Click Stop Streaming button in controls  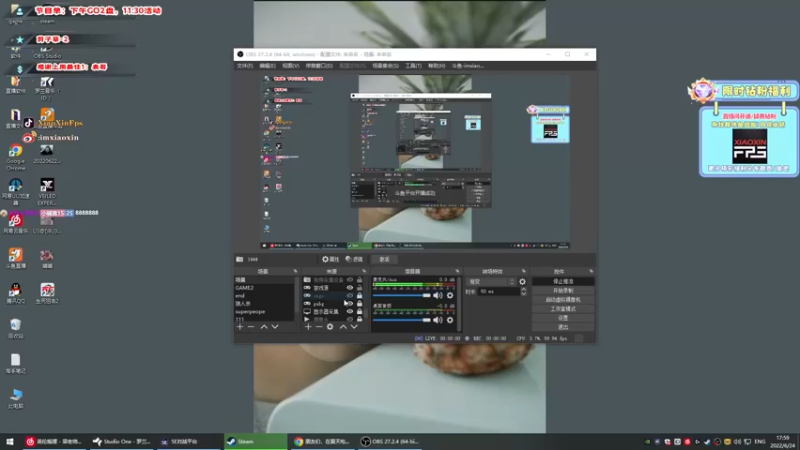click(x=563, y=282)
